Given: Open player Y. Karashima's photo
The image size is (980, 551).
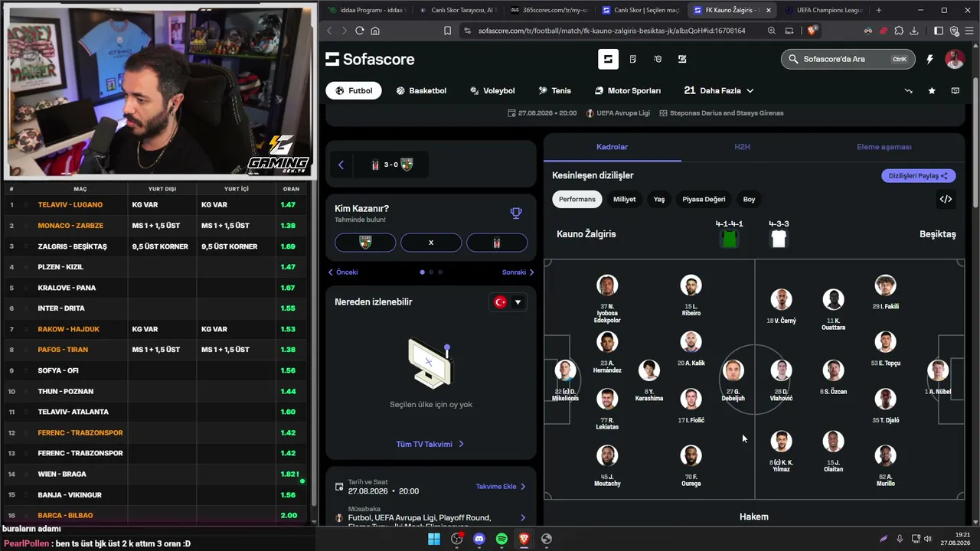Looking at the screenshot, I should (649, 370).
